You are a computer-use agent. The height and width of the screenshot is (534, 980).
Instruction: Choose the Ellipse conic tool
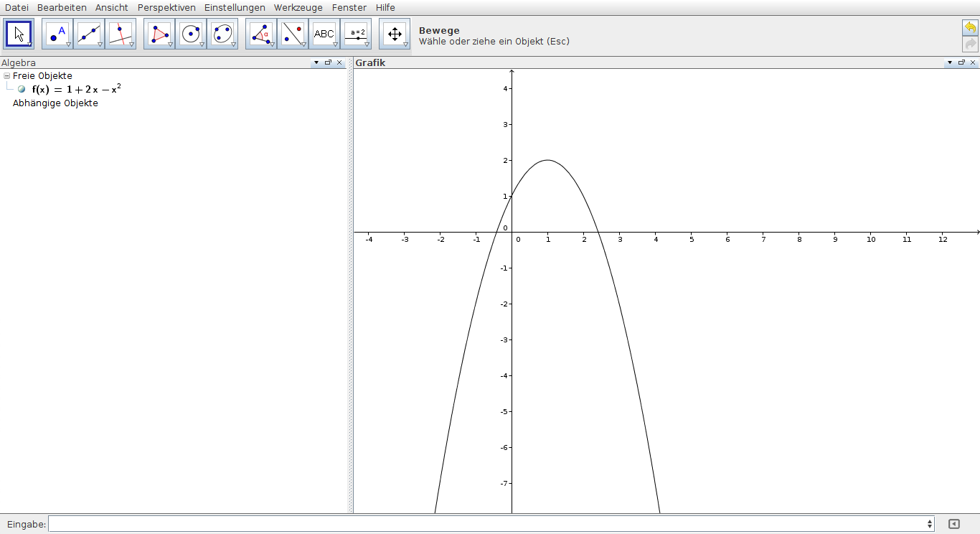click(x=222, y=34)
